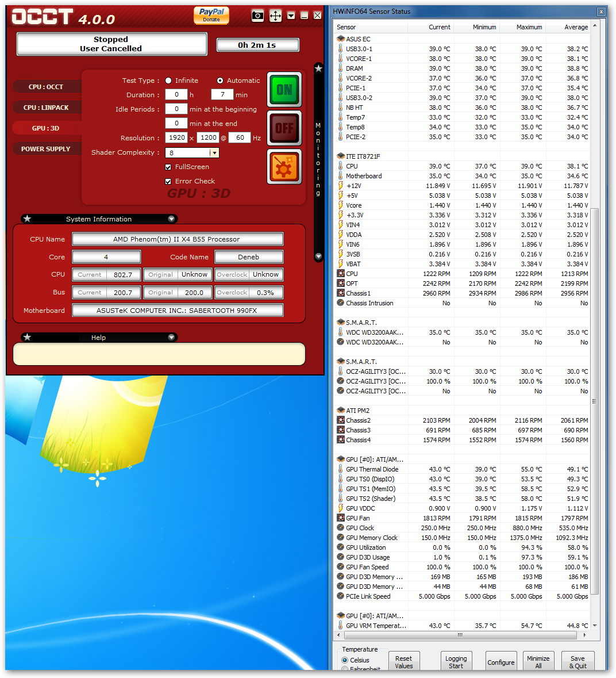Image resolution: width=616 pixels, height=678 pixels.
Task: Click the thermometer icon for USB3.0-1
Action: pos(340,49)
